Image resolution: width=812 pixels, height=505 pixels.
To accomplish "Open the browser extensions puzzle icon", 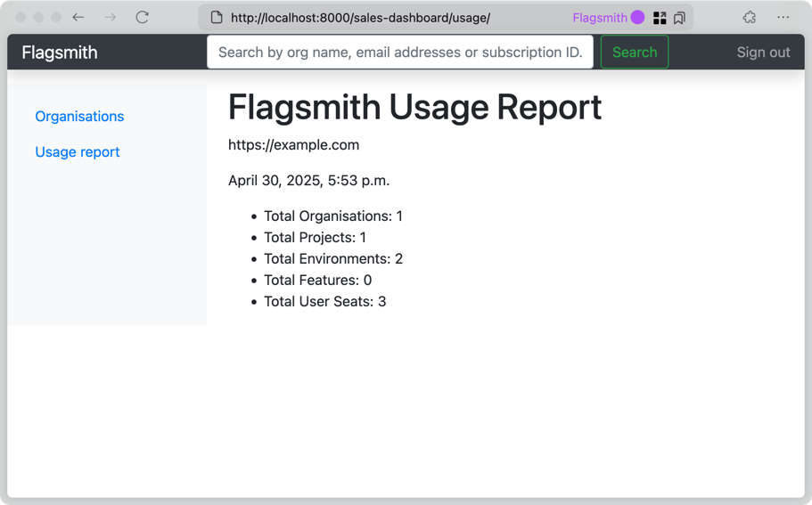I will pos(750,17).
